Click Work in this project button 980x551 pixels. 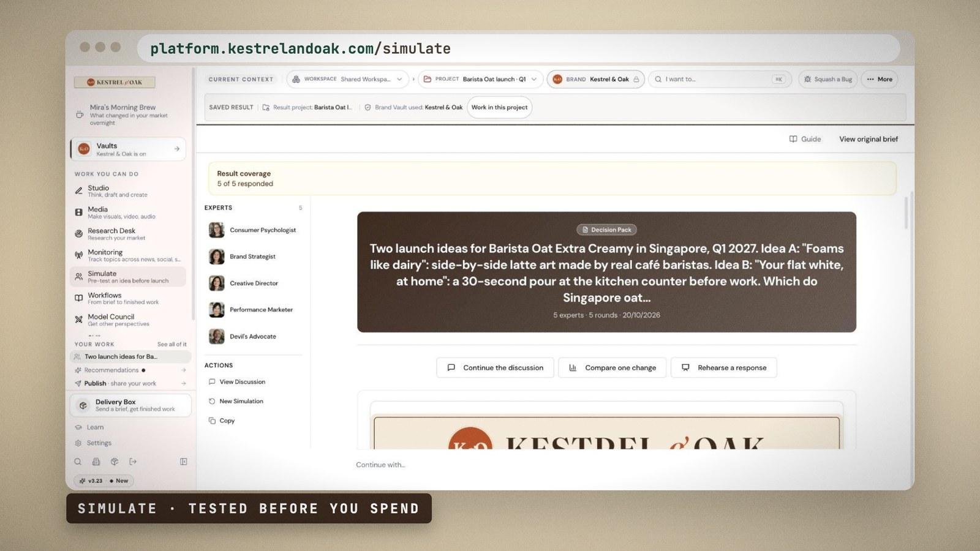(x=499, y=107)
